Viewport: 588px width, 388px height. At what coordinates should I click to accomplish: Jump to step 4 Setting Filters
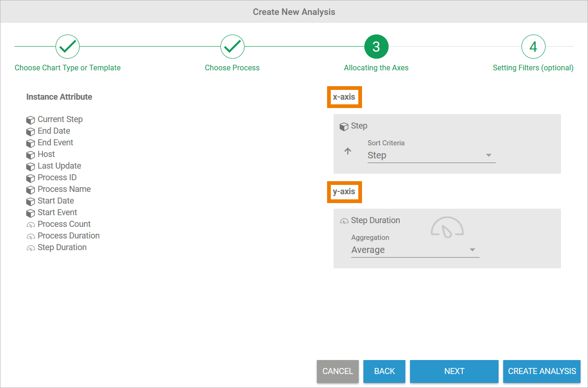click(533, 47)
